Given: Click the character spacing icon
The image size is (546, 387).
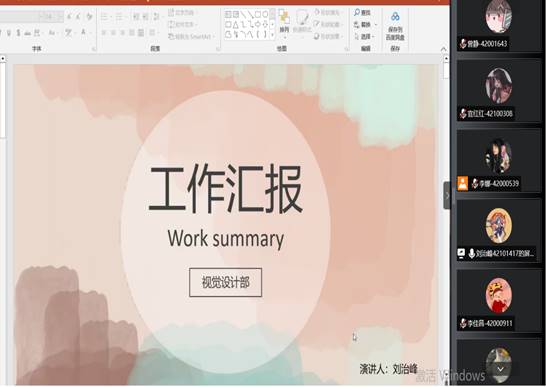Looking at the screenshot, I should click(x=37, y=33).
